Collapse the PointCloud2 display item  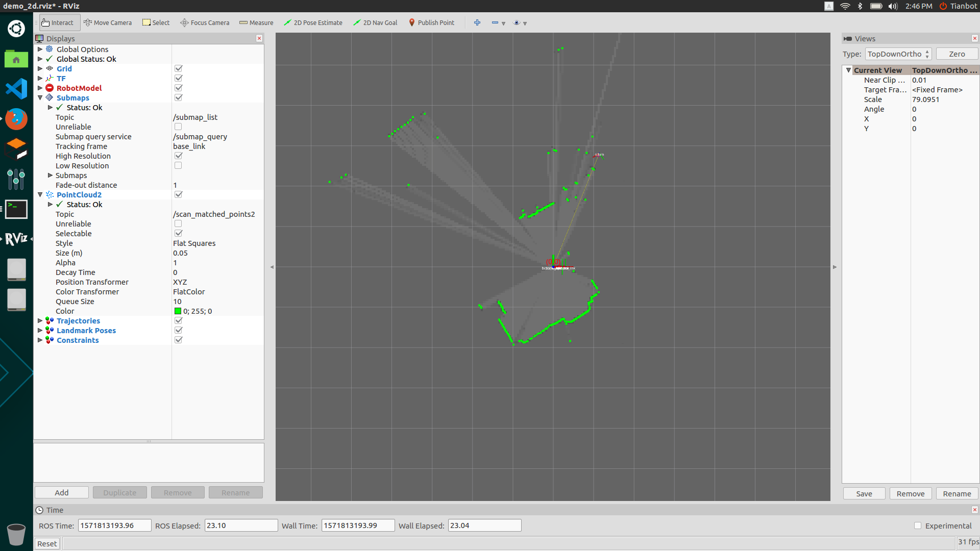(40, 194)
